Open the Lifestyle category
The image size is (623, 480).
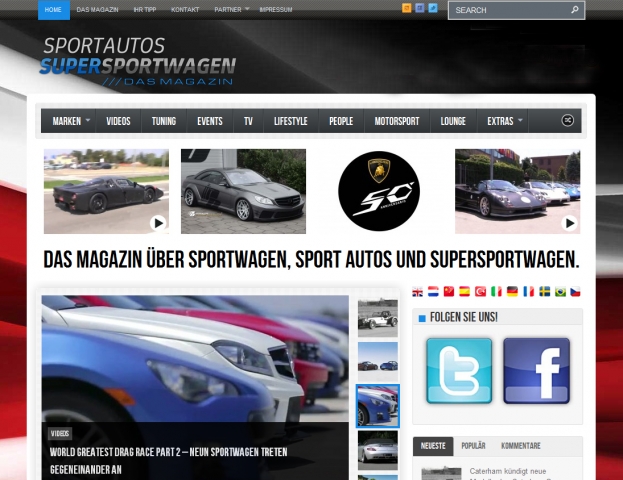click(291, 121)
